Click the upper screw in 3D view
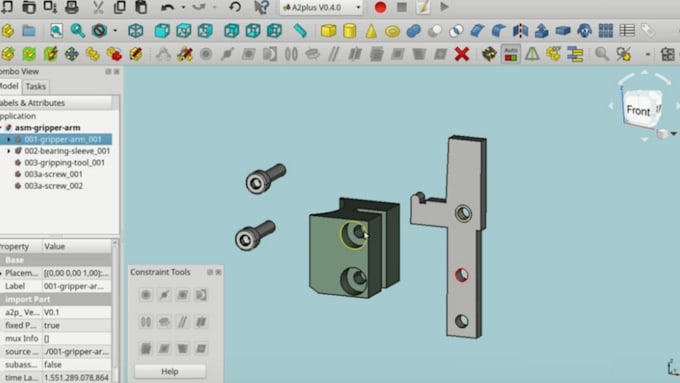 click(265, 178)
